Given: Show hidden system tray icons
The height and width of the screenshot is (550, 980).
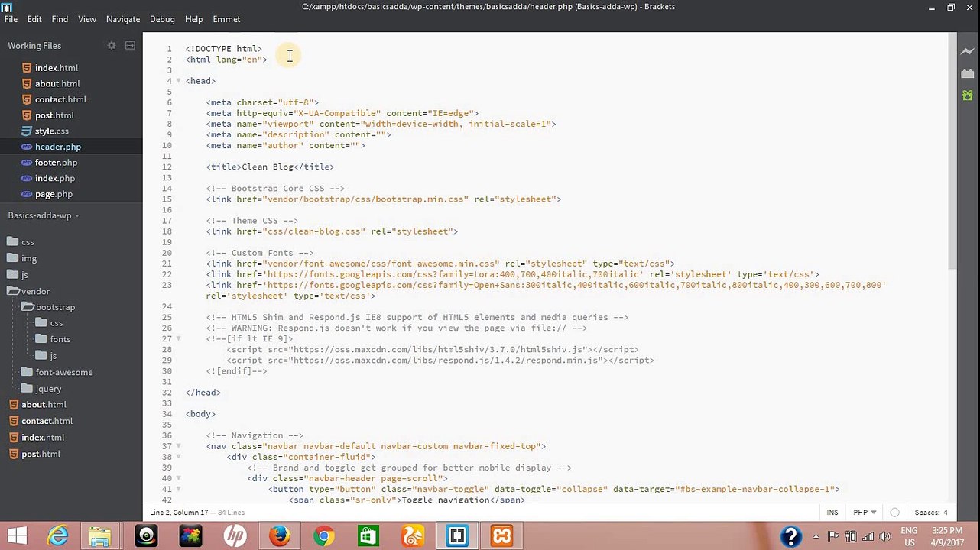Looking at the screenshot, I should click(x=817, y=536).
